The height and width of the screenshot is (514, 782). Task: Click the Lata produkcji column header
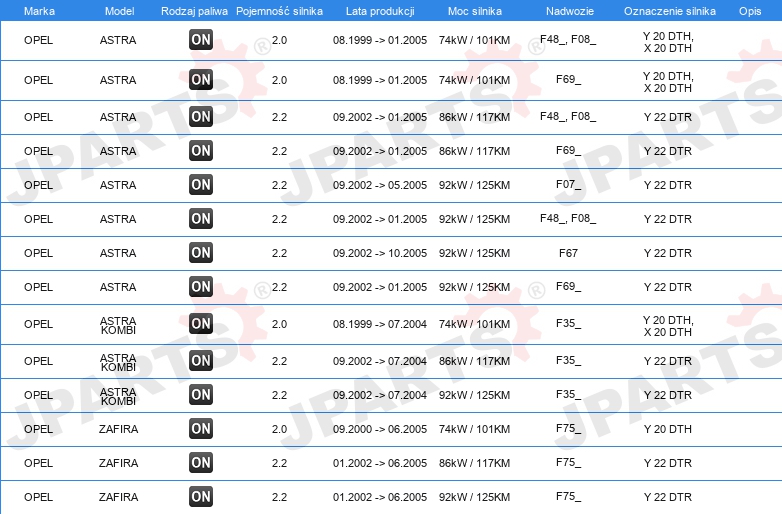(380, 11)
